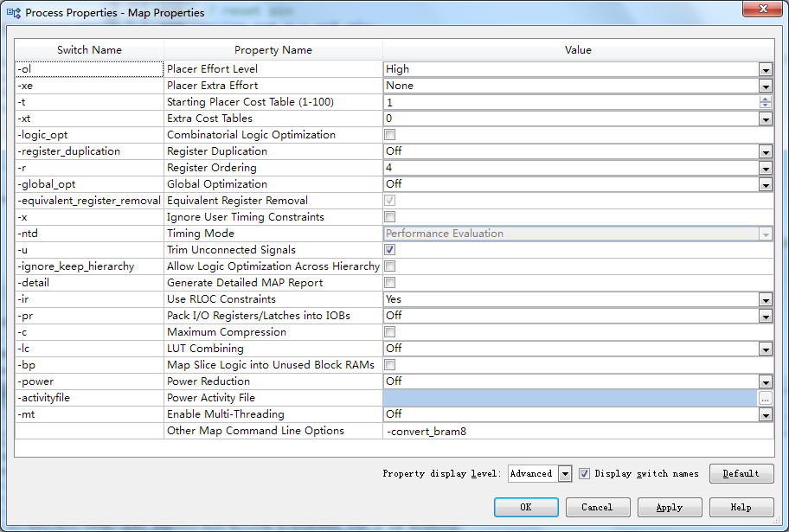Click the Power Activity File browse button
Screen dimensions: 789x532
(x=766, y=399)
